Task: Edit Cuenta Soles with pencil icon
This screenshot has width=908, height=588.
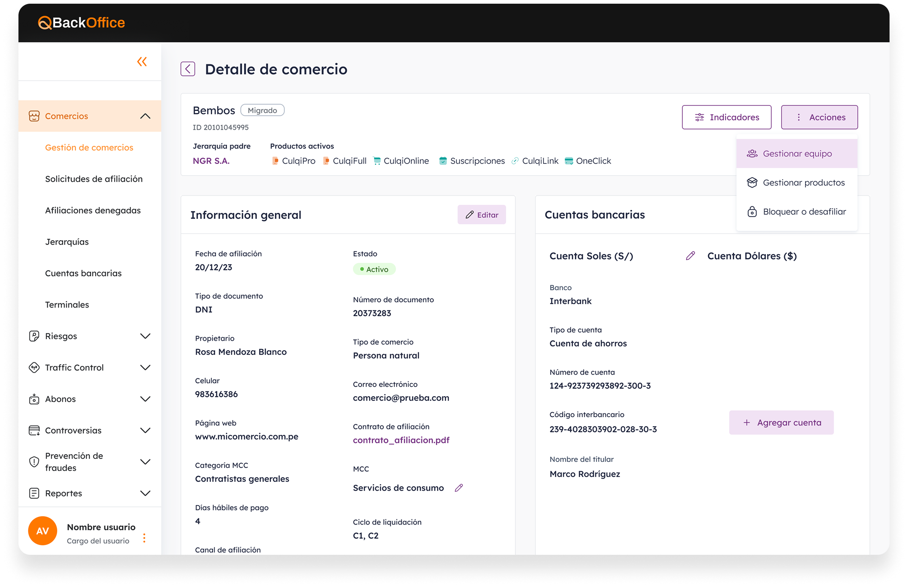Action: [x=690, y=256]
